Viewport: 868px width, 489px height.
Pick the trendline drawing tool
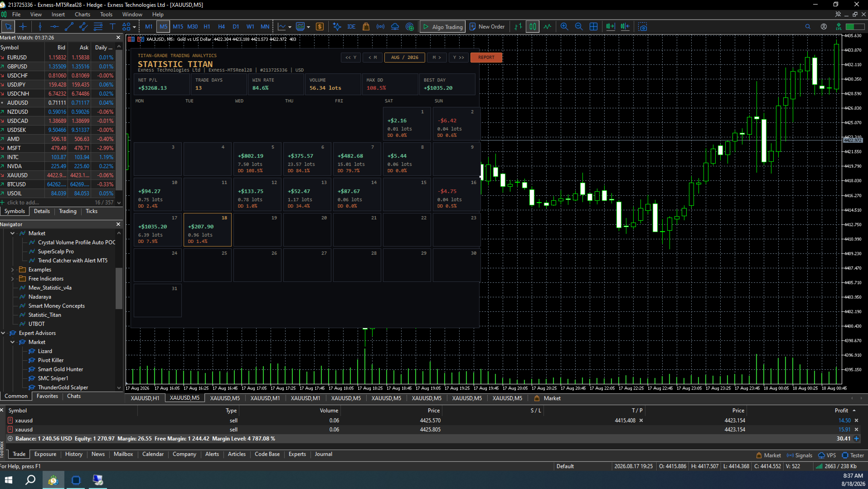(69, 27)
